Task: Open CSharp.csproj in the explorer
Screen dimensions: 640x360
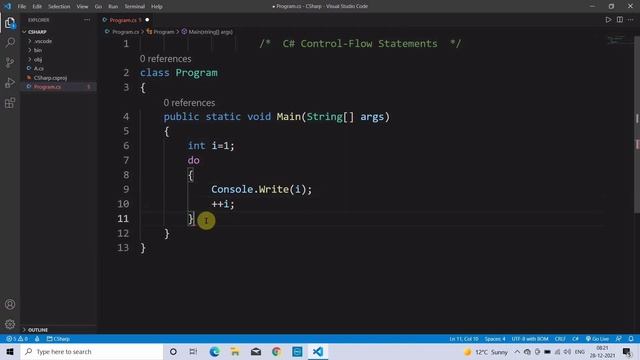Action: pyautogui.click(x=50, y=78)
